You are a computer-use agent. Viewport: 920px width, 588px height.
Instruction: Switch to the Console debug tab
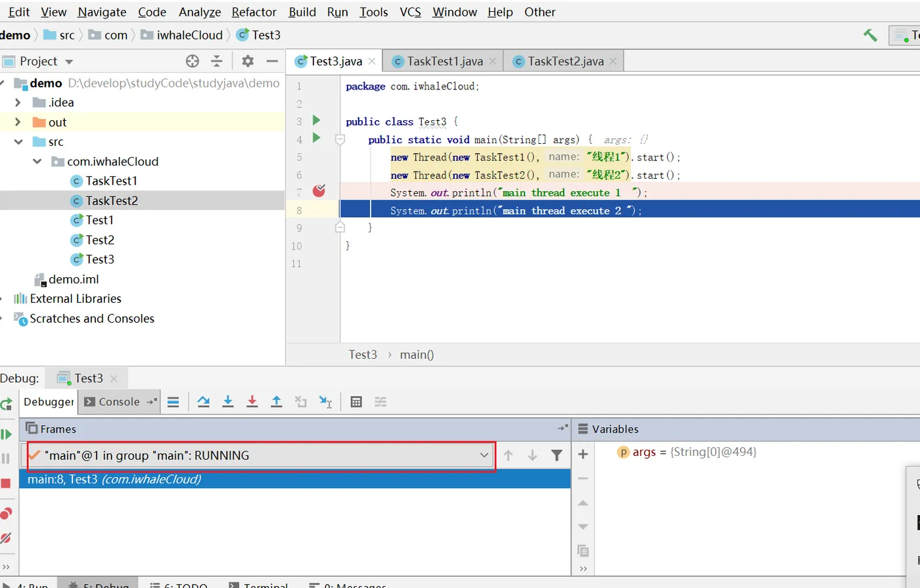(x=119, y=401)
